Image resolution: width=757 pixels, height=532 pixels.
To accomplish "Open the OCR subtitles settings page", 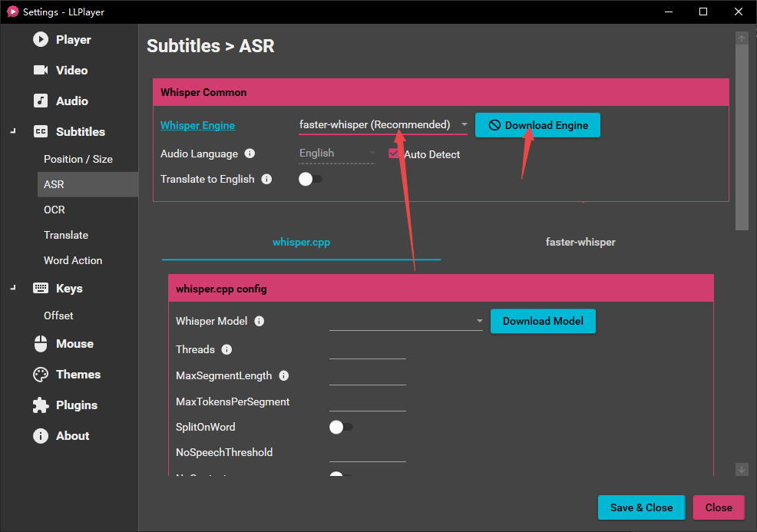I will tap(55, 210).
